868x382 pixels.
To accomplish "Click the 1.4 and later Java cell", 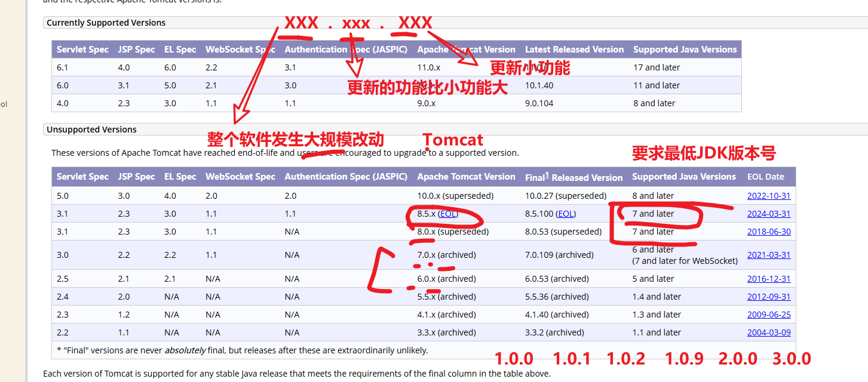I will [657, 297].
